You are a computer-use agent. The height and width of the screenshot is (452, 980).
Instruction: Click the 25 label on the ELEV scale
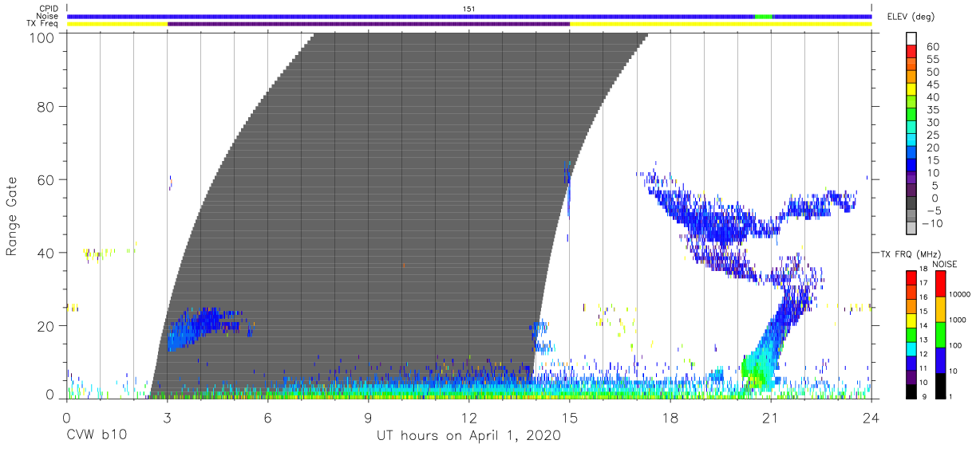[933, 135]
